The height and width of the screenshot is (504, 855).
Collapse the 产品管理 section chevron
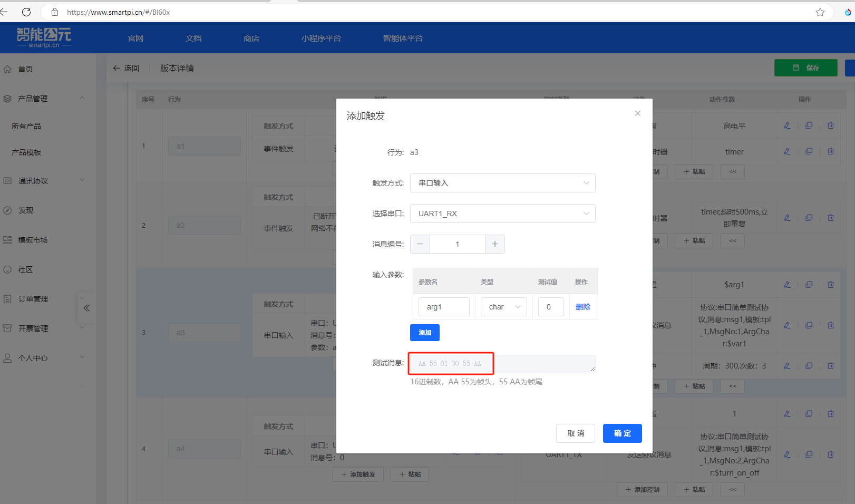tap(82, 98)
